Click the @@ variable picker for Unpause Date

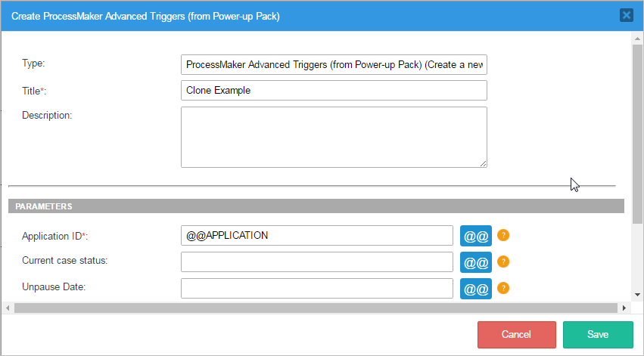pyautogui.click(x=476, y=289)
